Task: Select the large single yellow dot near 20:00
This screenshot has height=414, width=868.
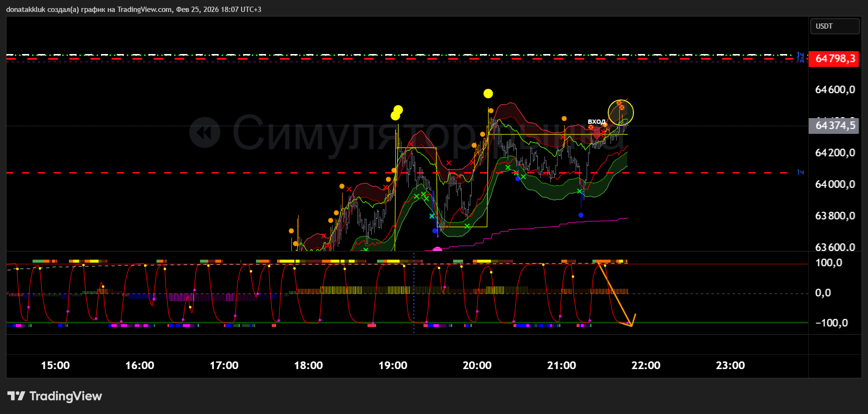Action: tap(488, 94)
